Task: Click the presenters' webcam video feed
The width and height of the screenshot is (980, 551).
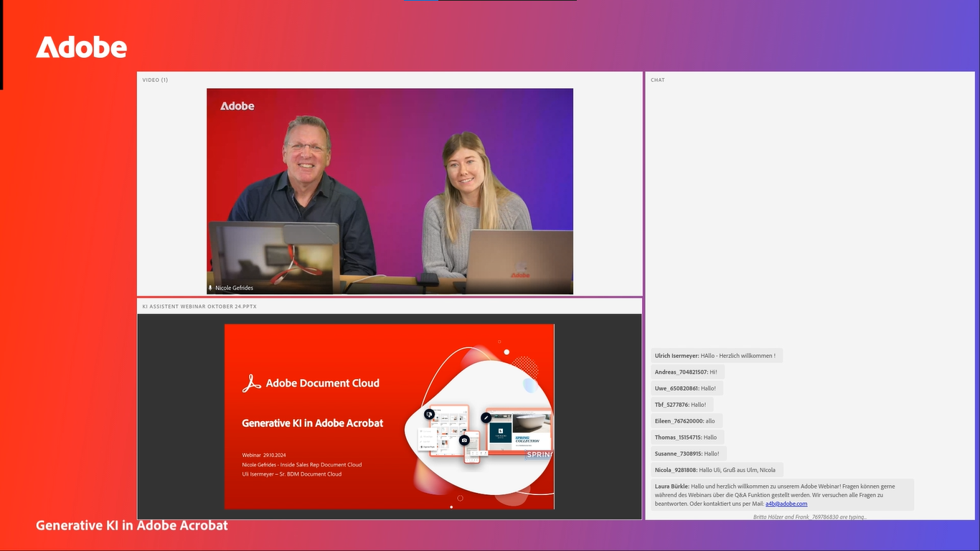Action: [x=390, y=191]
